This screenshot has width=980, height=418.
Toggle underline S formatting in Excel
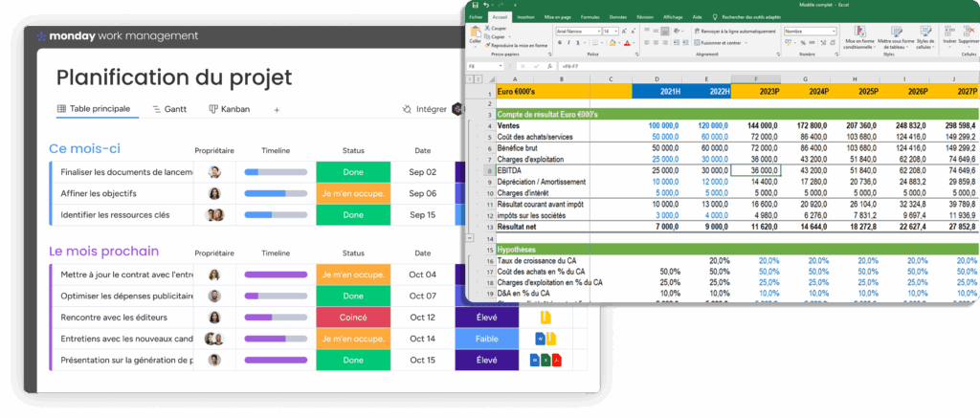coord(578,42)
